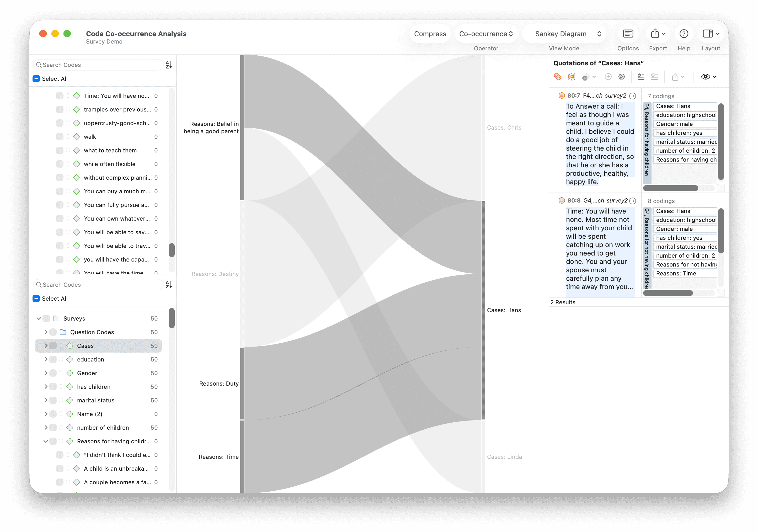
Task: Click the 'Reasons: Duty' Sankey label
Action: tap(219, 384)
